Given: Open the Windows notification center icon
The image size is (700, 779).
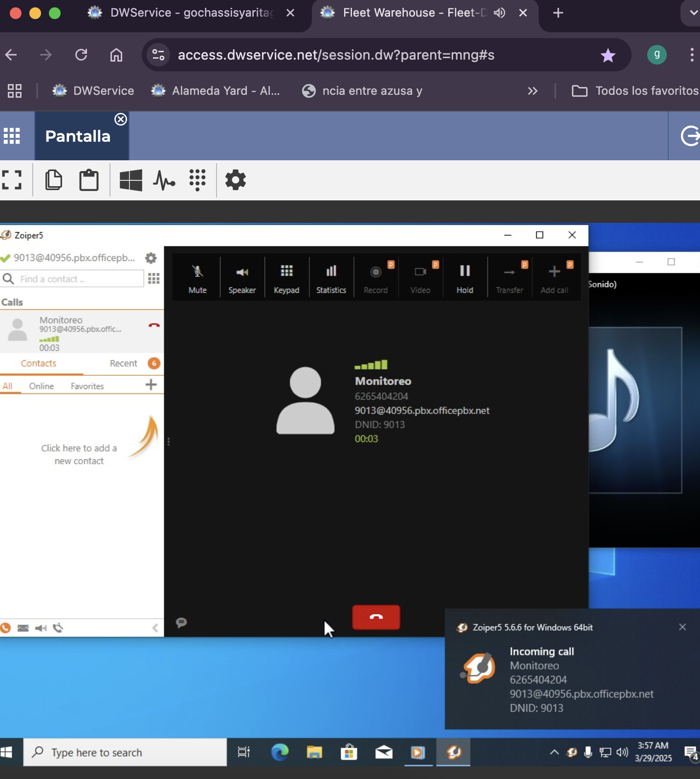Looking at the screenshot, I should pos(691,753).
